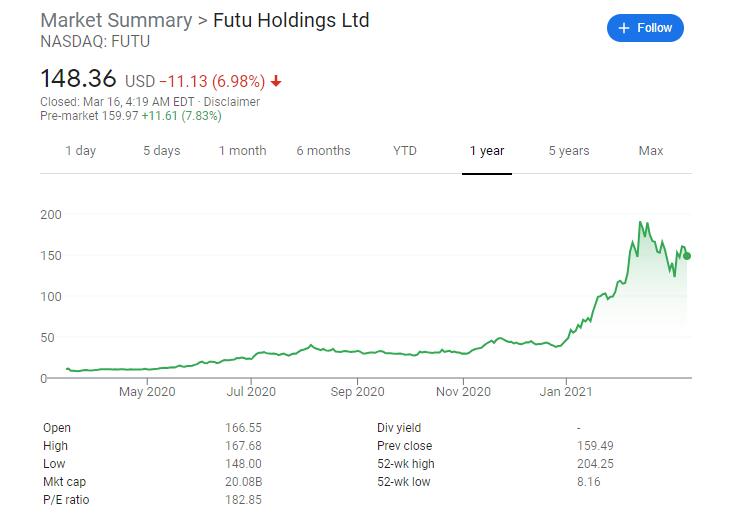Screen dimensions: 740x521
Task: Click the 52-wk high value 204.25
Action: click(x=595, y=464)
